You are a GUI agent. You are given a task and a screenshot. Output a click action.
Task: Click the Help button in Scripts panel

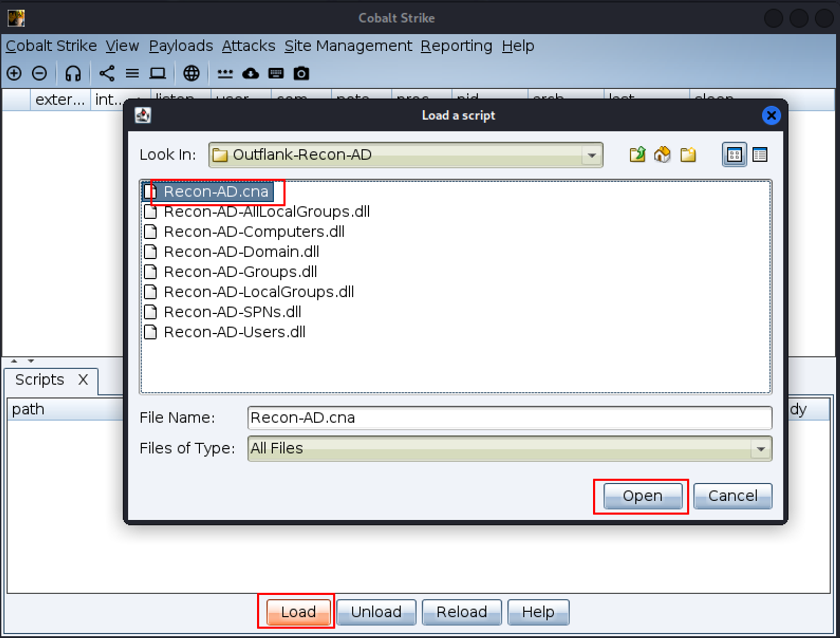pyautogui.click(x=538, y=612)
